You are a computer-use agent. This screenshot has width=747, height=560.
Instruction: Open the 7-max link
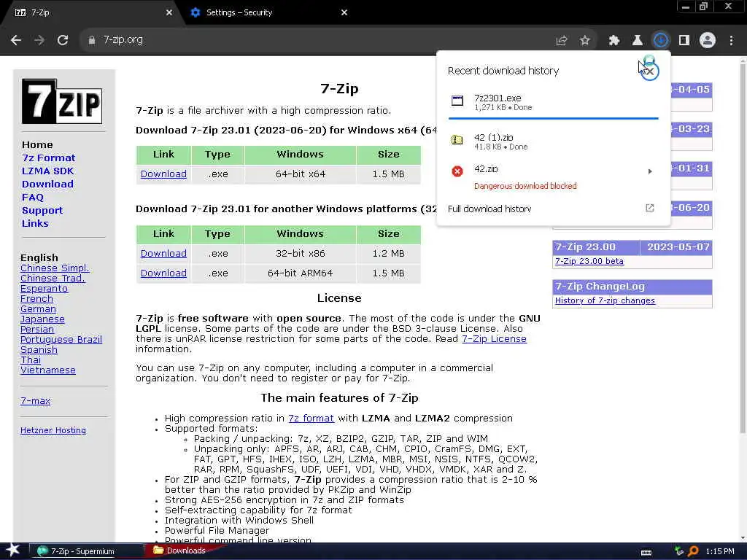pyautogui.click(x=35, y=401)
